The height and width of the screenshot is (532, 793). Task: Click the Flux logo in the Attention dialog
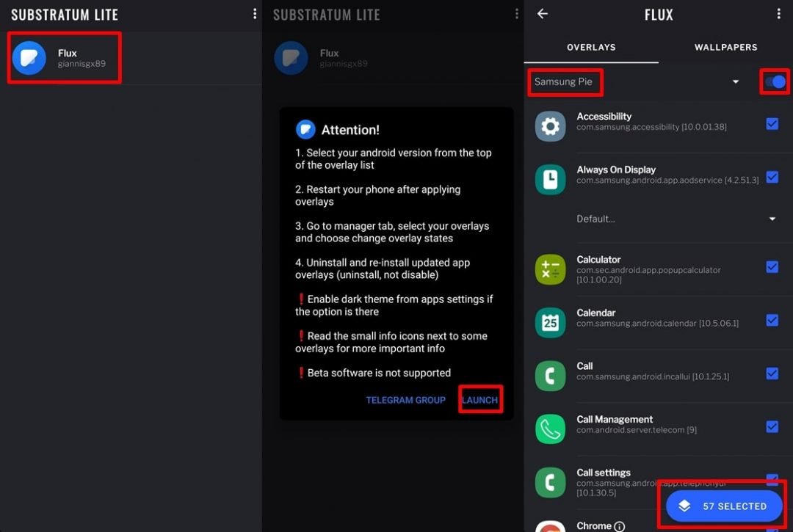tap(305, 130)
